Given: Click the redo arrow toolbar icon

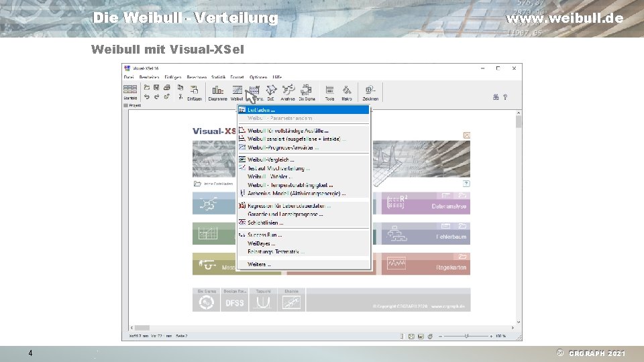Looking at the screenshot, I should coord(156,97).
